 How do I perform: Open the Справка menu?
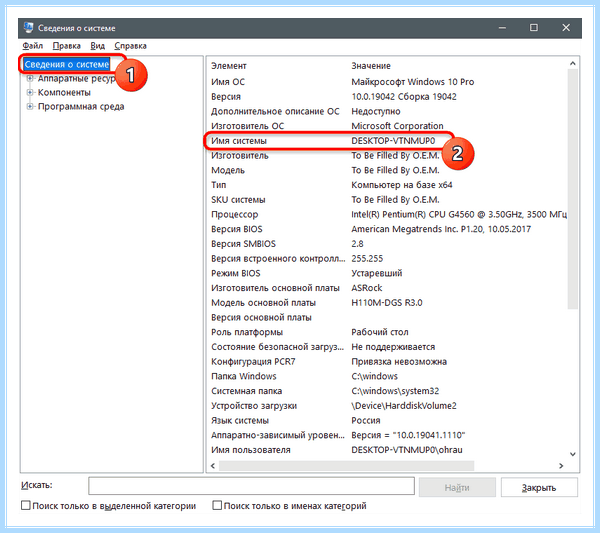click(130, 46)
